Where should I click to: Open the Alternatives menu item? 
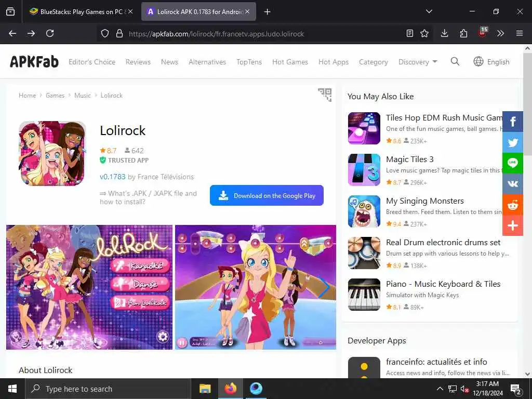pos(207,62)
